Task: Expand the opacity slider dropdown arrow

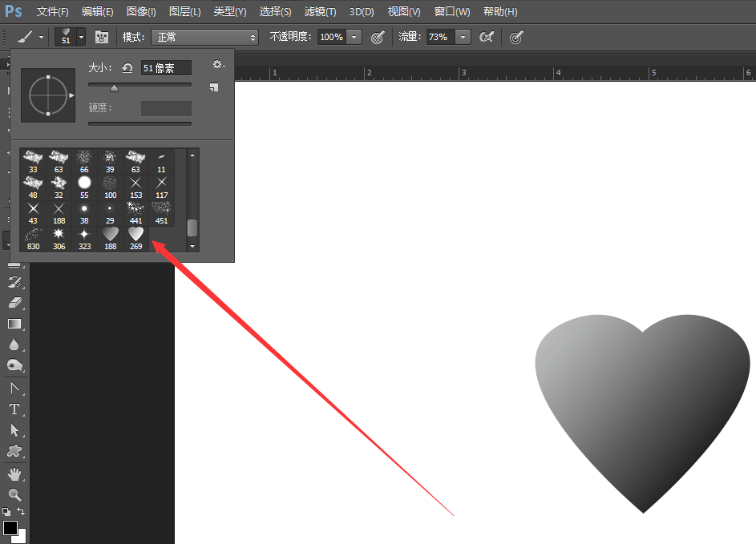Action: coord(354,37)
